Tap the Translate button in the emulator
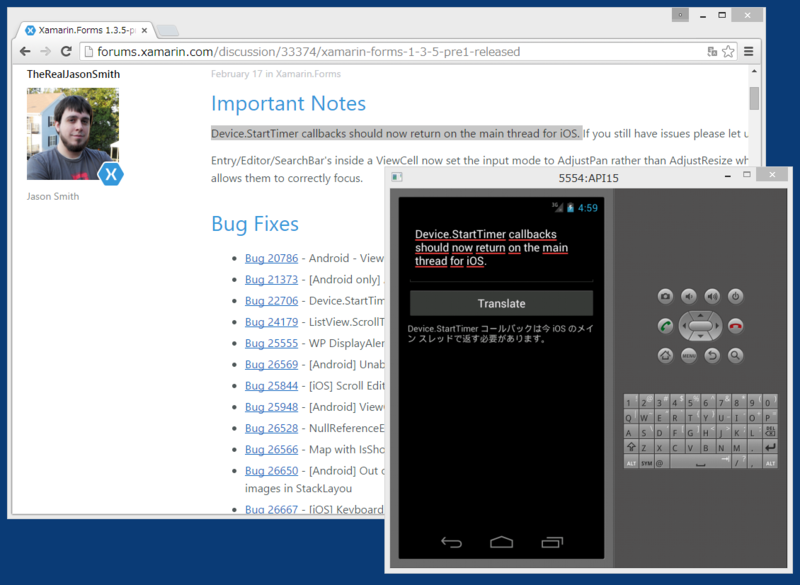Screen dimensions: 800x585 [x=502, y=303]
